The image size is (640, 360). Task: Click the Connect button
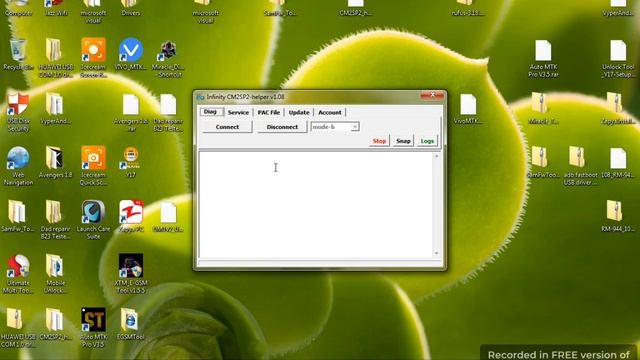227,127
